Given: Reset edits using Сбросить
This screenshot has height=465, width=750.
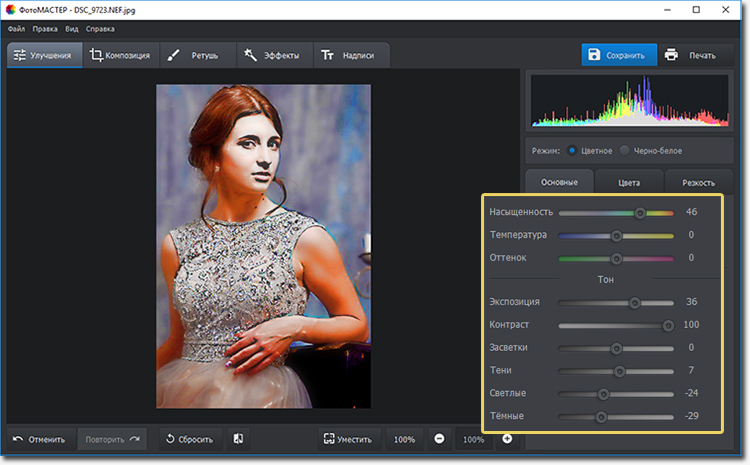Looking at the screenshot, I should pos(190,439).
